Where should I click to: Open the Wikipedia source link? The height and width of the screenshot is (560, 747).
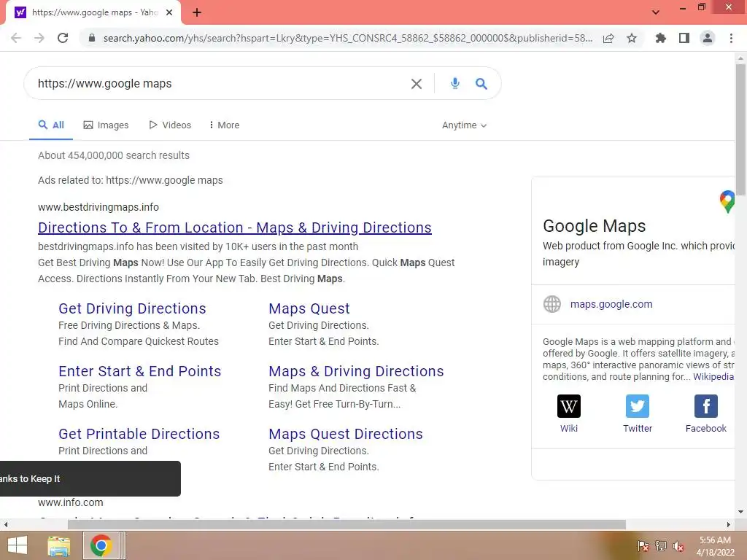pyautogui.click(x=713, y=377)
